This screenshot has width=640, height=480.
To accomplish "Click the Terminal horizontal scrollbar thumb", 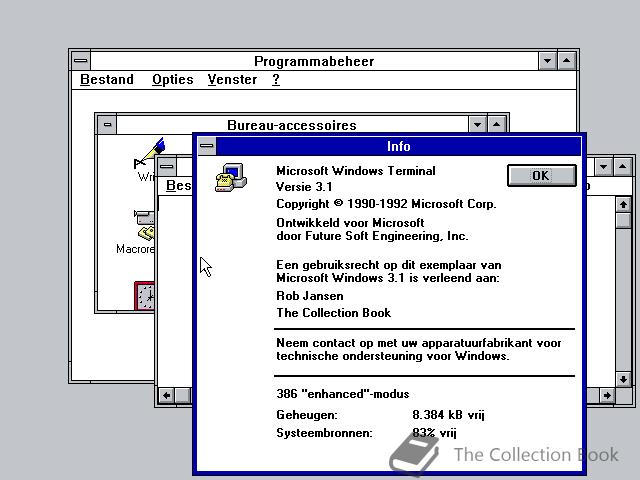I will [x=183, y=395].
